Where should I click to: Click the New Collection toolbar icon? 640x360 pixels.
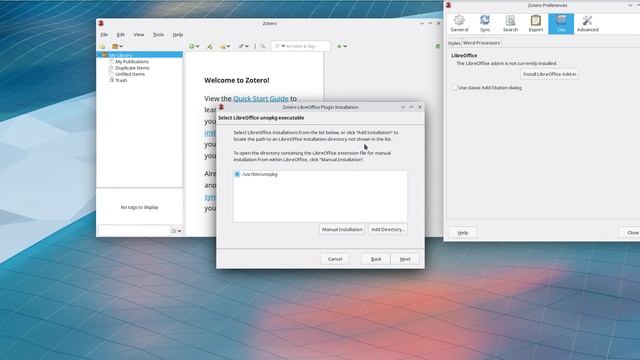pos(102,47)
